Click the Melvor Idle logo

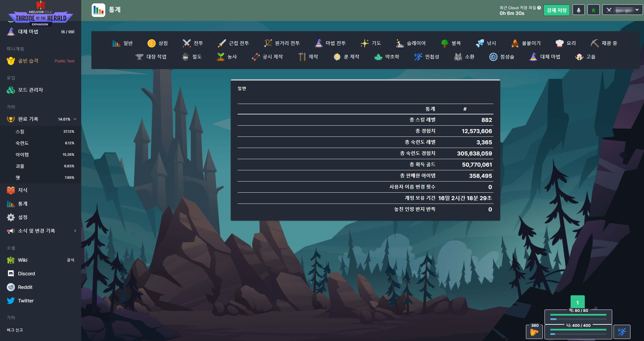click(x=41, y=14)
